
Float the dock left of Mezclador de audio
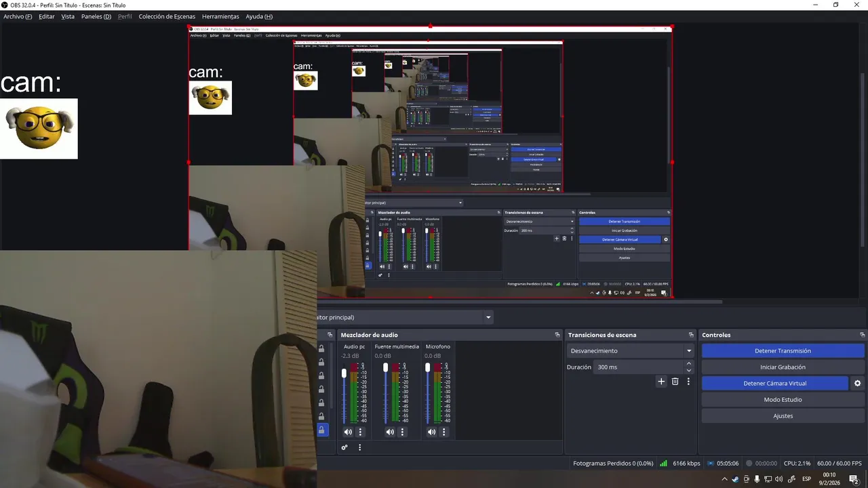pyautogui.click(x=330, y=335)
